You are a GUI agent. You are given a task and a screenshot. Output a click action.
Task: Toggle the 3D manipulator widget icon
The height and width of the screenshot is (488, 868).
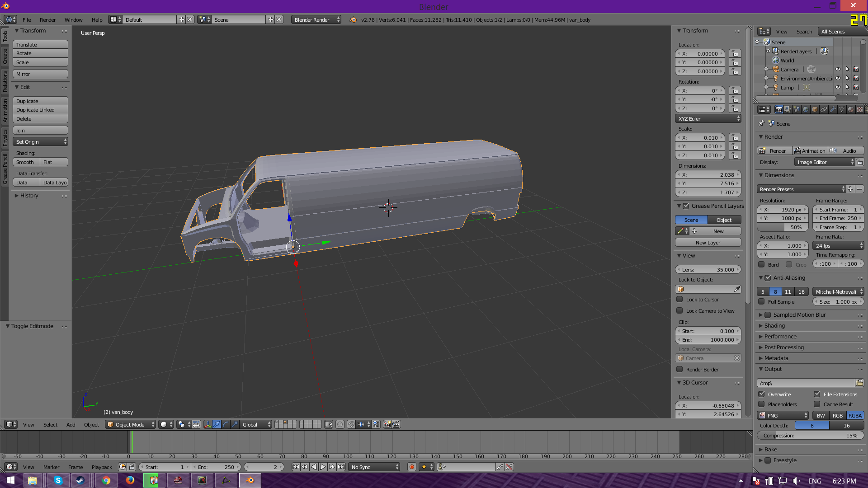(208, 424)
